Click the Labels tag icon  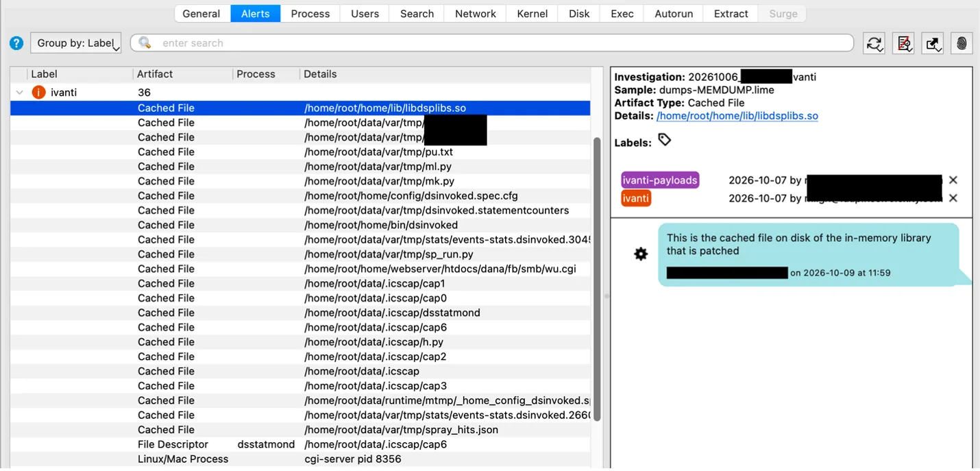click(x=664, y=140)
